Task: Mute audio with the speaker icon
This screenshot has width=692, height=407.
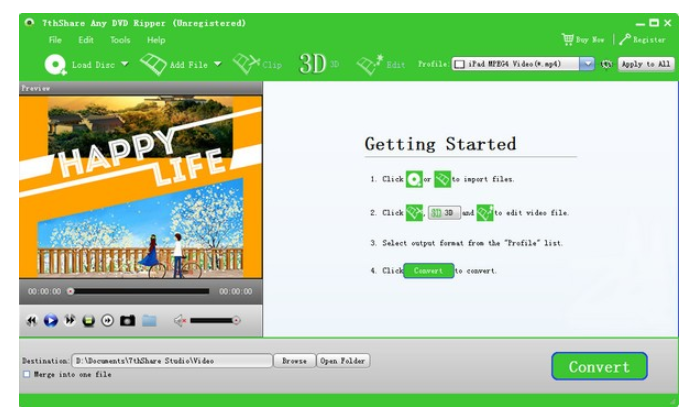Action: (180, 320)
